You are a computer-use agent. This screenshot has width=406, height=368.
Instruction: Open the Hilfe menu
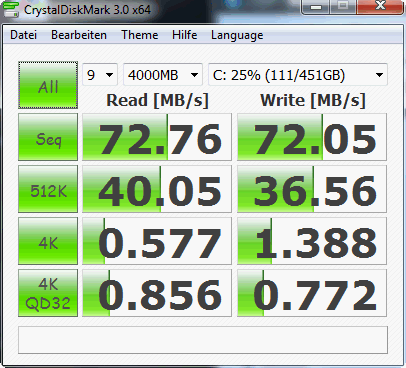[x=185, y=35]
